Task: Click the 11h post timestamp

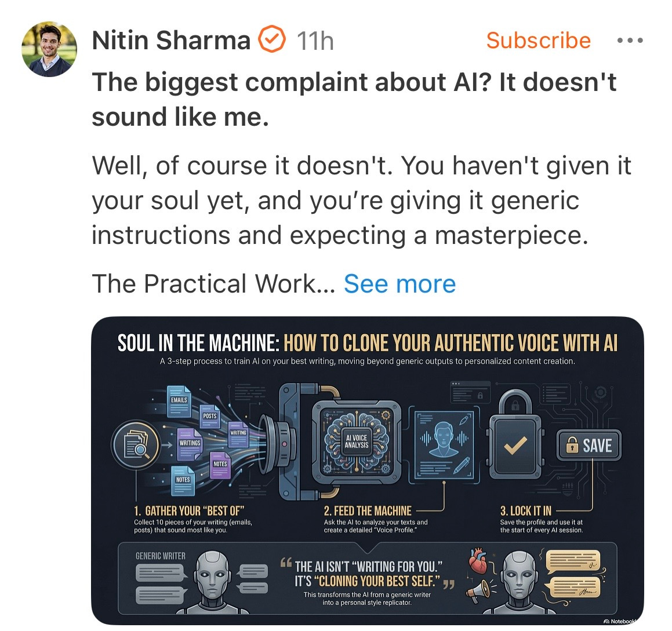Action: (315, 41)
